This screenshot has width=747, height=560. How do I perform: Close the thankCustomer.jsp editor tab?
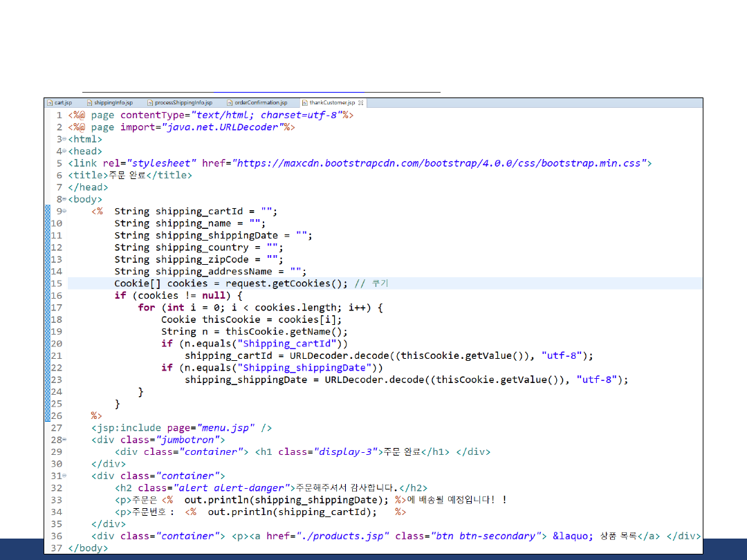pyautogui.click(x=361, y=103)
